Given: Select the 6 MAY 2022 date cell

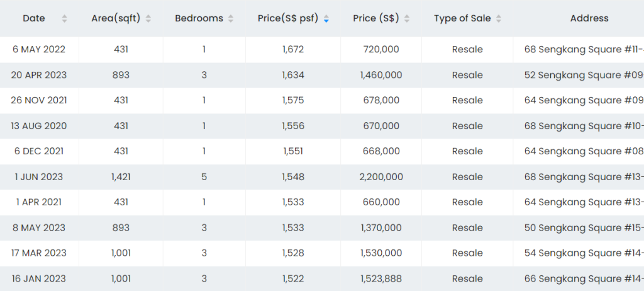Looking at the screenshot, I should pos(39,49).
